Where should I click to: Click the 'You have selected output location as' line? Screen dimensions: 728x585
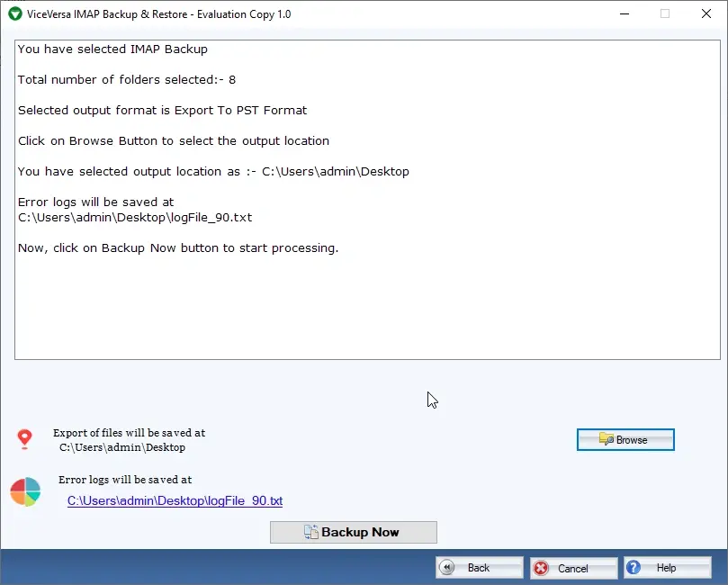213,172
